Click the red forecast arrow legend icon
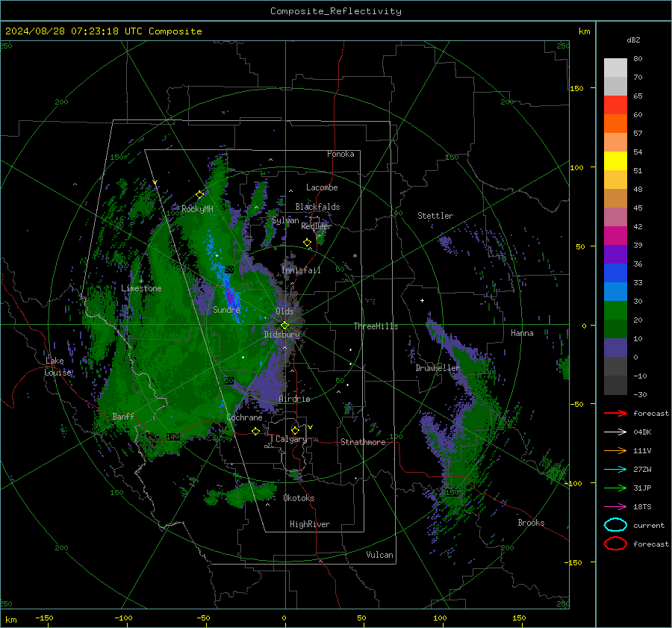 615,413
